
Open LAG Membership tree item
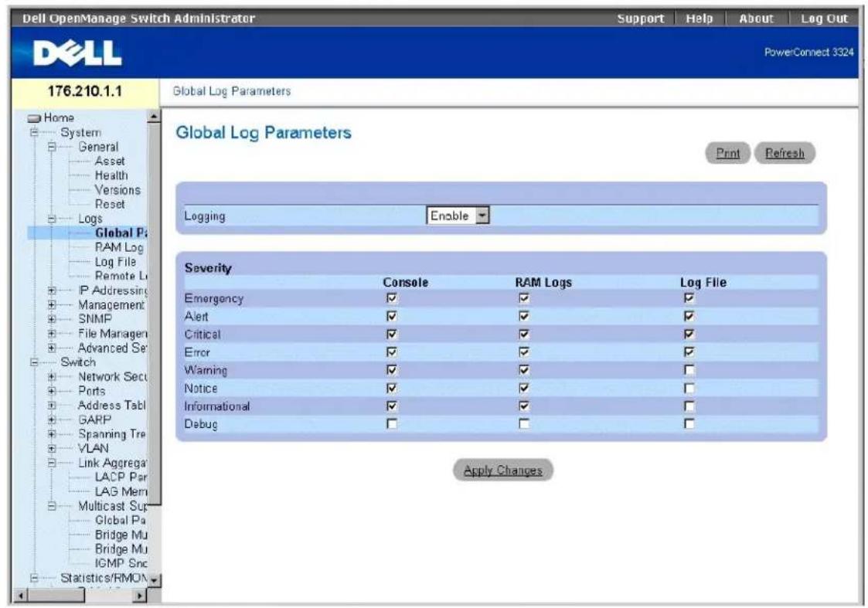(121, 491)
